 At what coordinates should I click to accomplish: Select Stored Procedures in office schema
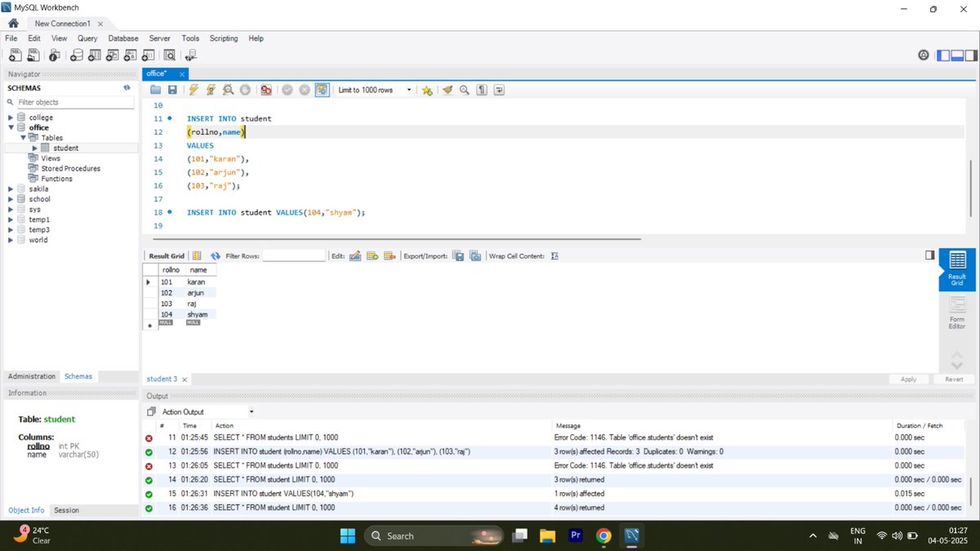pyautogui.click(x=70, y=168)
